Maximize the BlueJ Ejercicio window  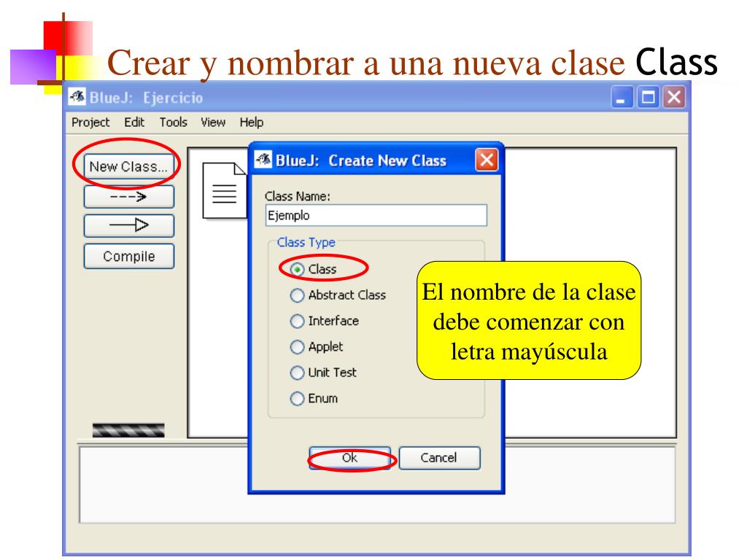pos(648,97)
